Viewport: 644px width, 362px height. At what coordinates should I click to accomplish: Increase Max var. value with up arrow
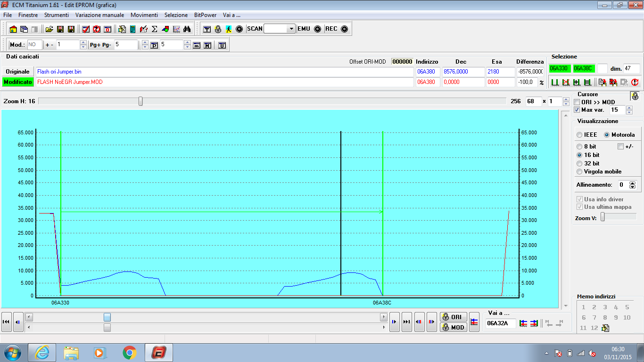point(629,107)
